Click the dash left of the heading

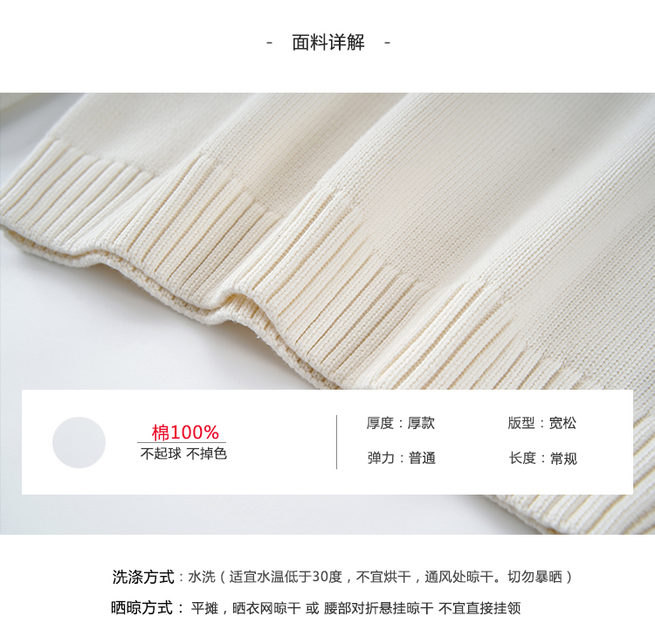click(270, 43)
